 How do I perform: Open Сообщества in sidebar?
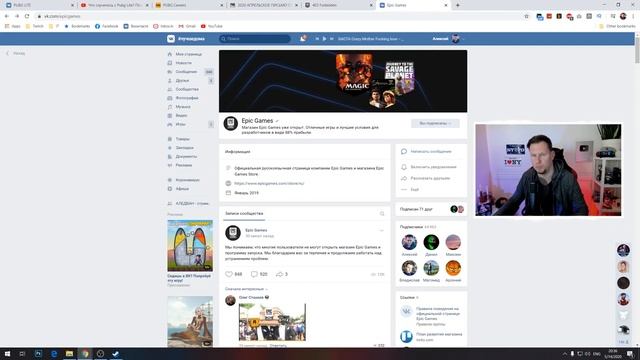[187, 89]
